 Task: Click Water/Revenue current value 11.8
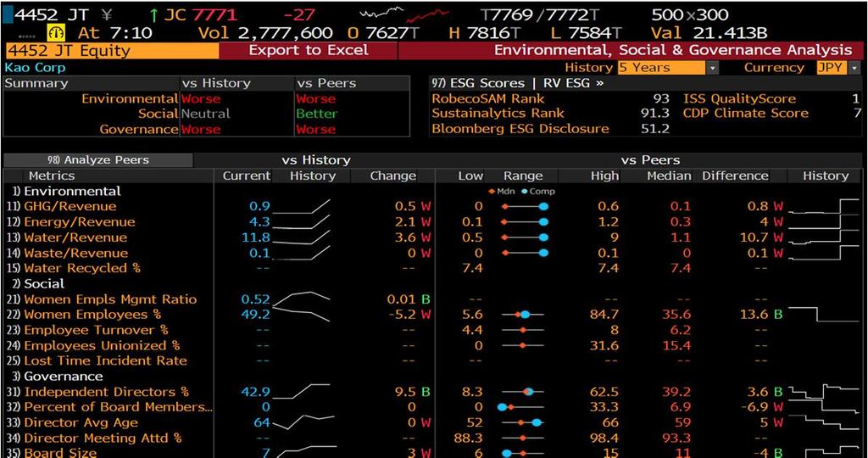coord(256,237)
